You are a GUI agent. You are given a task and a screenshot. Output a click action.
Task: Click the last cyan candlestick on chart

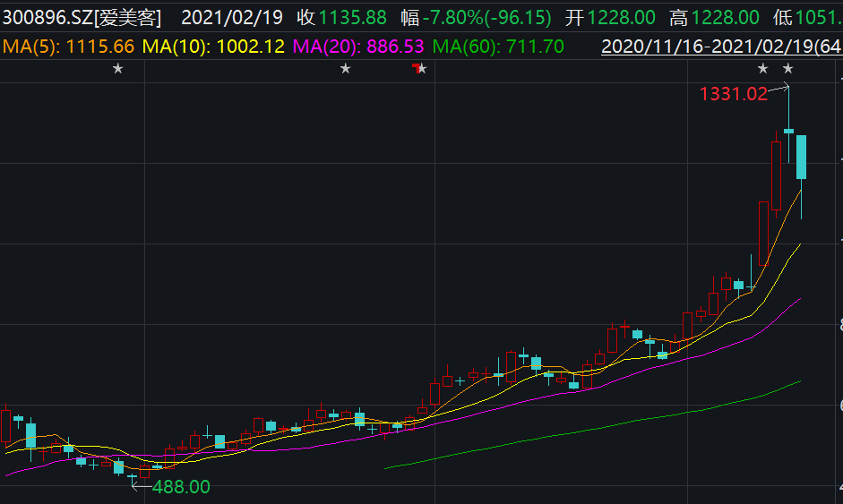pyautogui.click(x=802, y=158)
